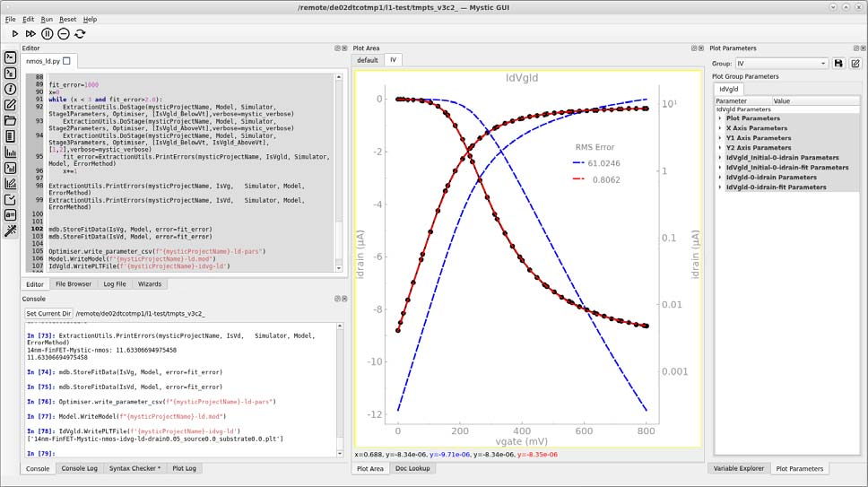This screenshot has width=868, height=487.
Task: Click the open folder sidebar icon
Action: pos(11,120)
